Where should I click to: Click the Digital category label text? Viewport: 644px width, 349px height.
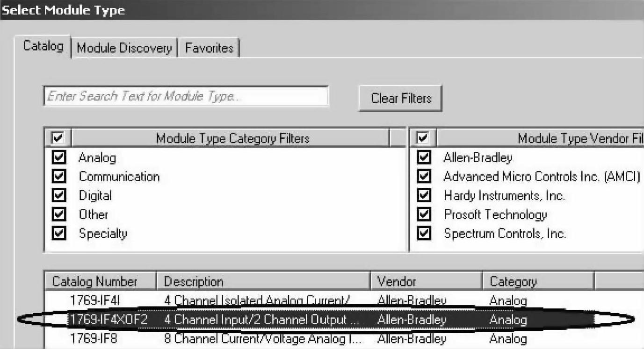pos(95,196)
